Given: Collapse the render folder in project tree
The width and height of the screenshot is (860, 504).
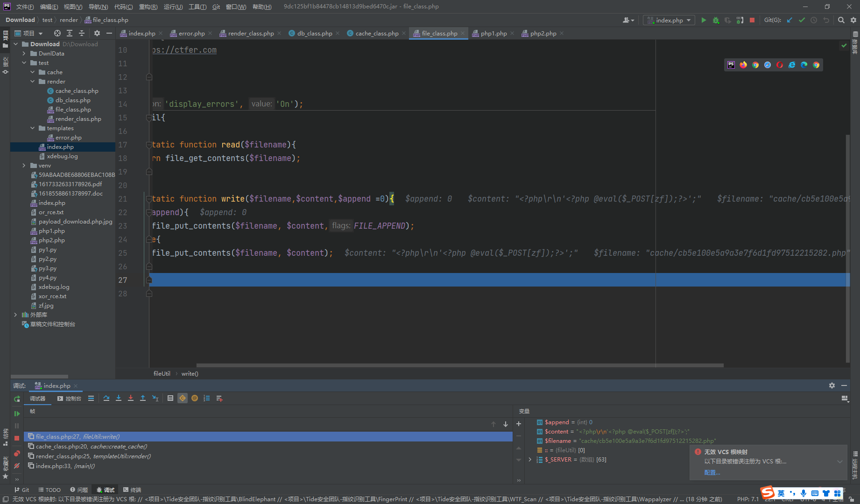Looking at the screenshot, I should 32,81.
